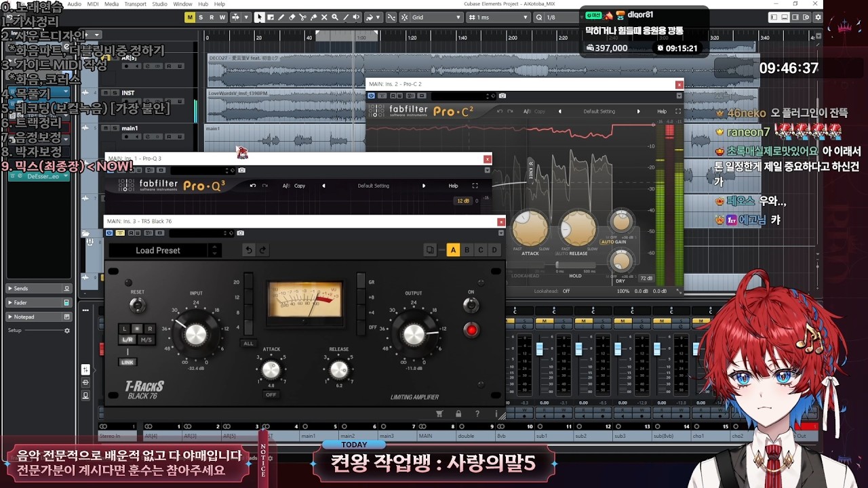Open the Hub menu

pos(203,4)
